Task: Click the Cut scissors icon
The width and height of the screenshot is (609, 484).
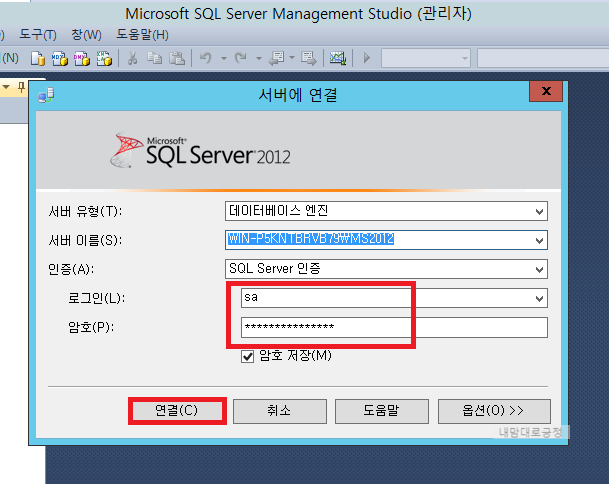Action: 132,58
